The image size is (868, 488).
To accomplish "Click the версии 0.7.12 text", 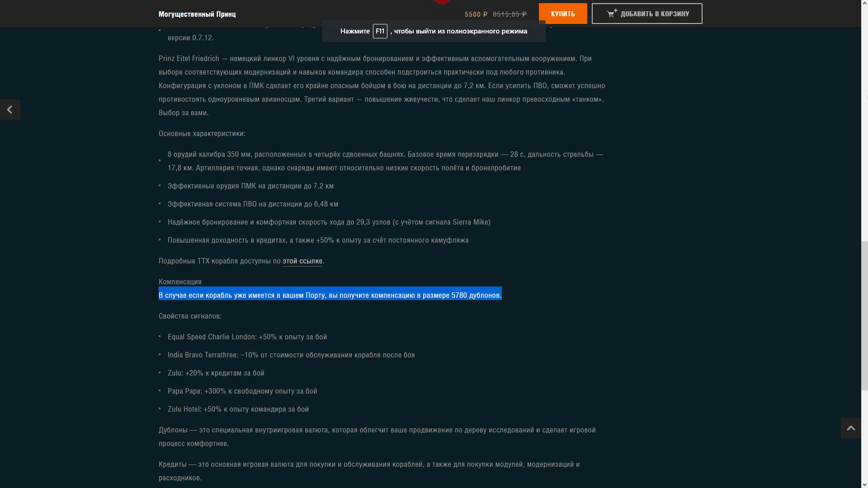I will 191,38.
